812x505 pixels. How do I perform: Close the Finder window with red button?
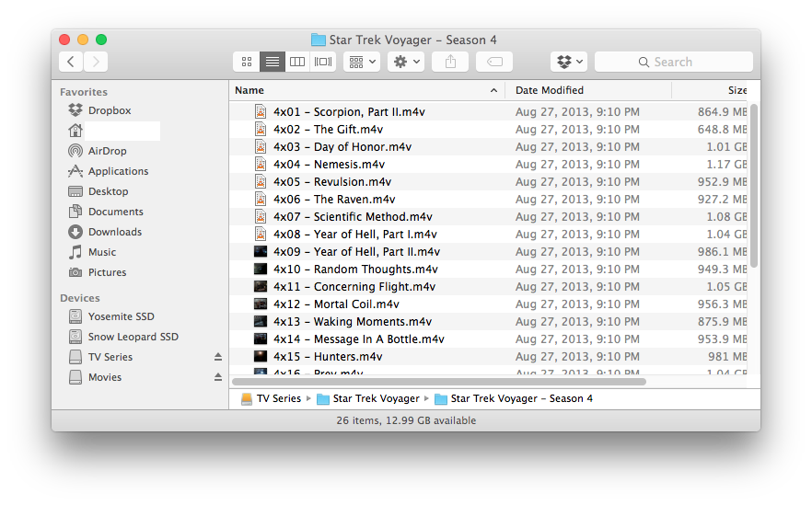tap(64, 40)
